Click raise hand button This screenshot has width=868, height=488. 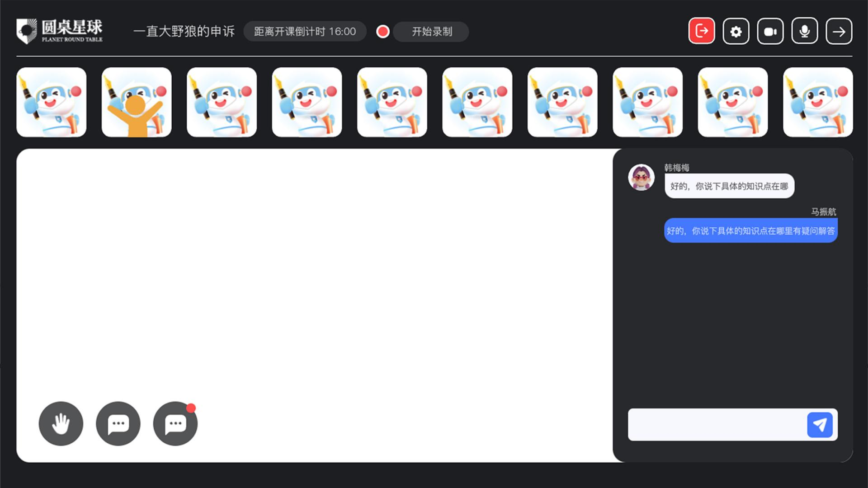coord(60,424)
